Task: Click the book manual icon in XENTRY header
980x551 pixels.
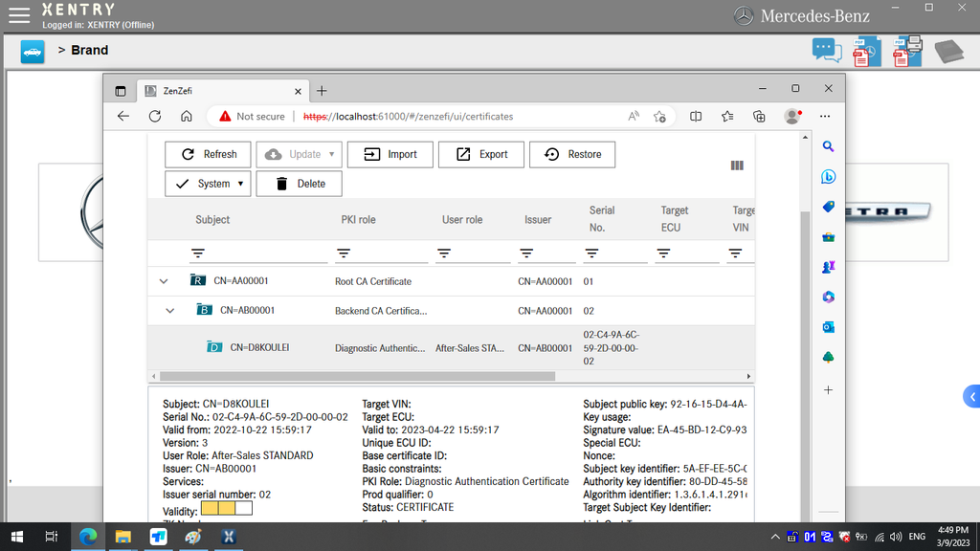Action: [948, 51]
